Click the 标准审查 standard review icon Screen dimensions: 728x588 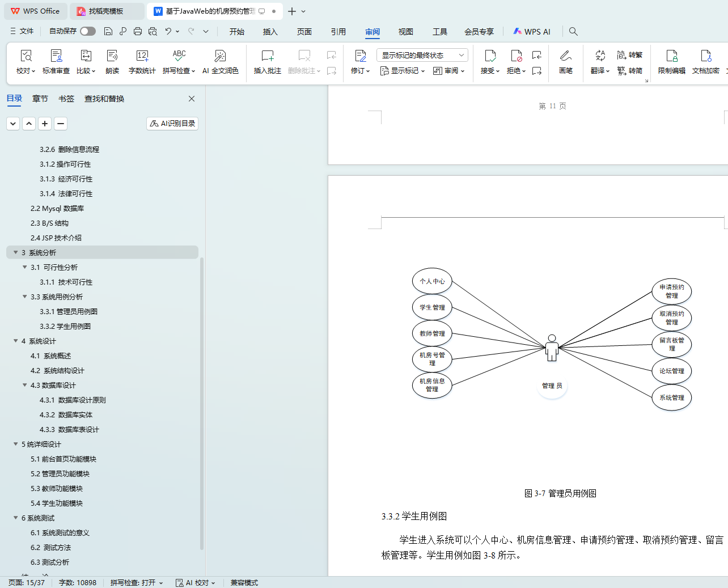56,61
